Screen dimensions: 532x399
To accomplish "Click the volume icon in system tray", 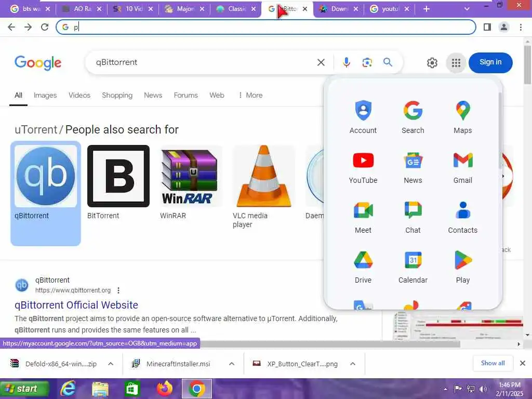I will coord(483,389).
